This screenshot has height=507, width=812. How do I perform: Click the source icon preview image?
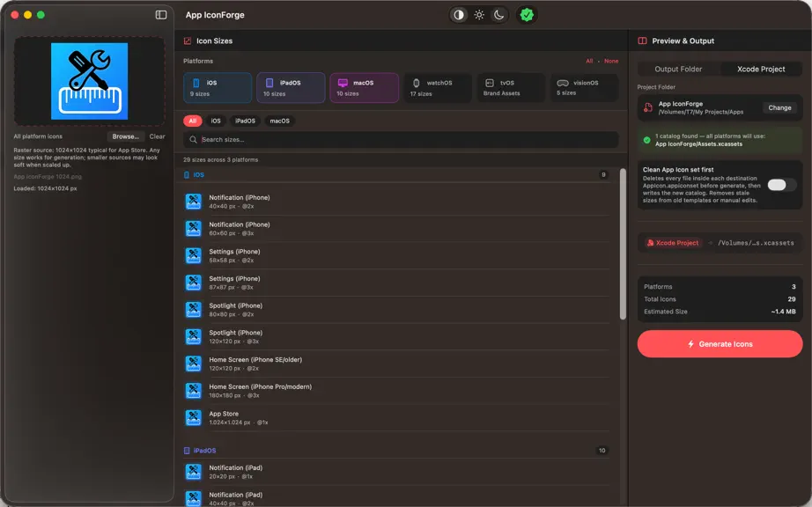(89, 81)
